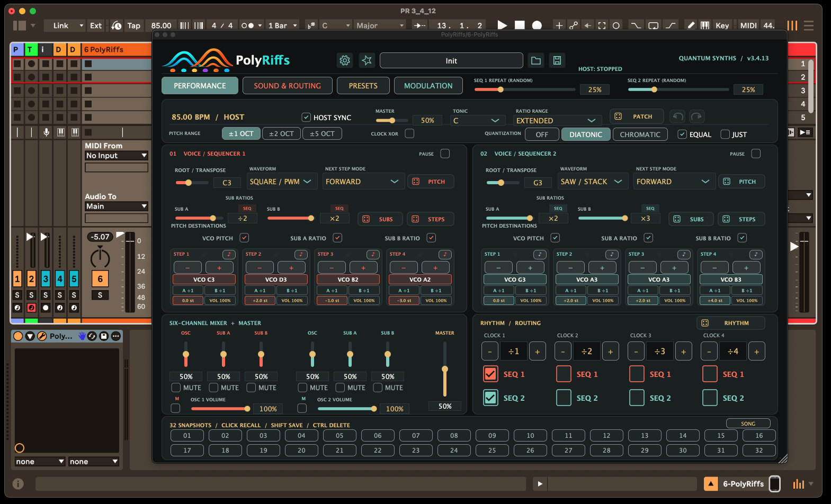Switch to the SOUND & ROUTING tab

click(x=287, y=86)
